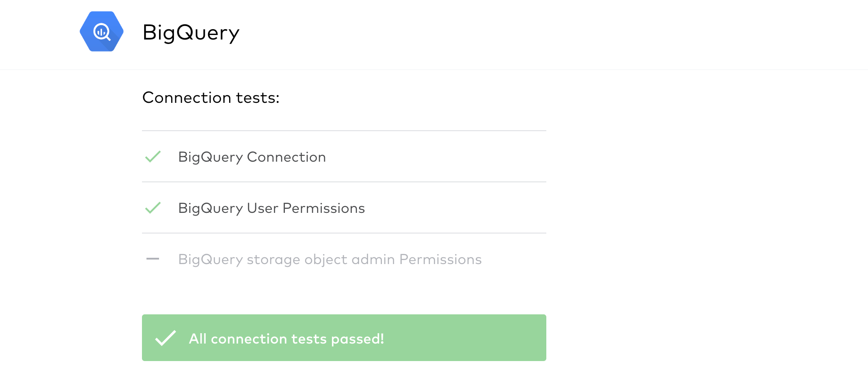Select the BigQuery page title
The image size is (868, 388).
(191, 33)
